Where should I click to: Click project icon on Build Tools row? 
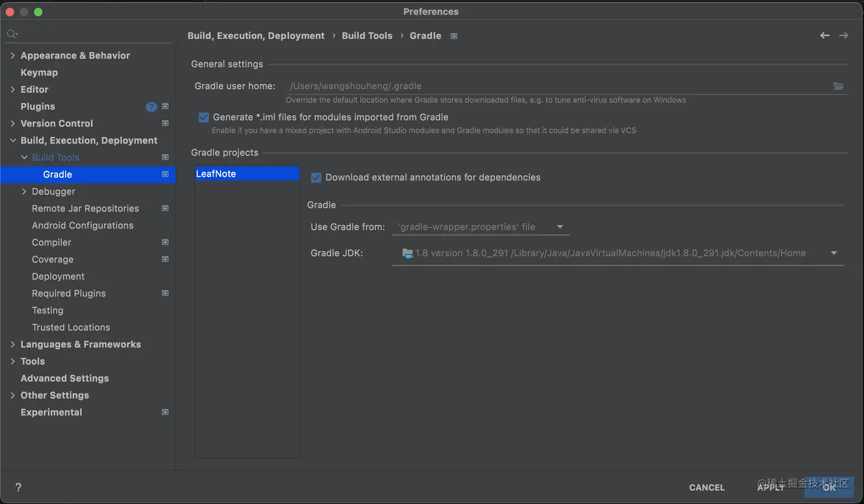click(x=165, y=157)
